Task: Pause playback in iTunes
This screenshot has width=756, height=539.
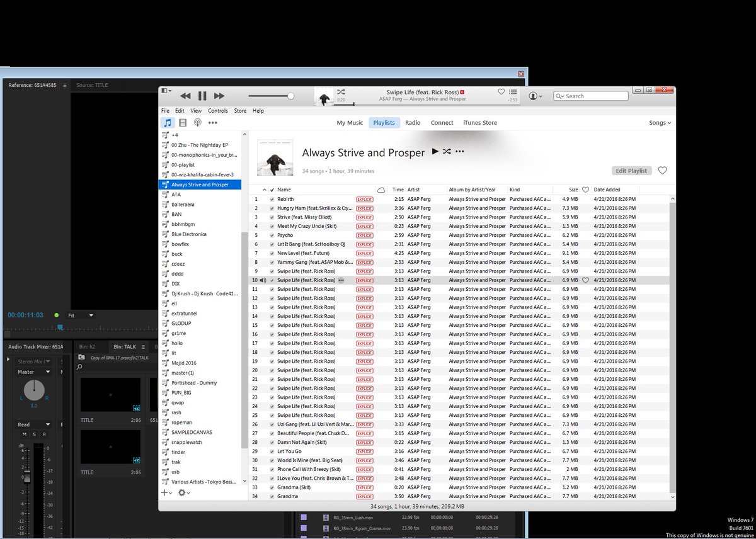Action: 202,96
